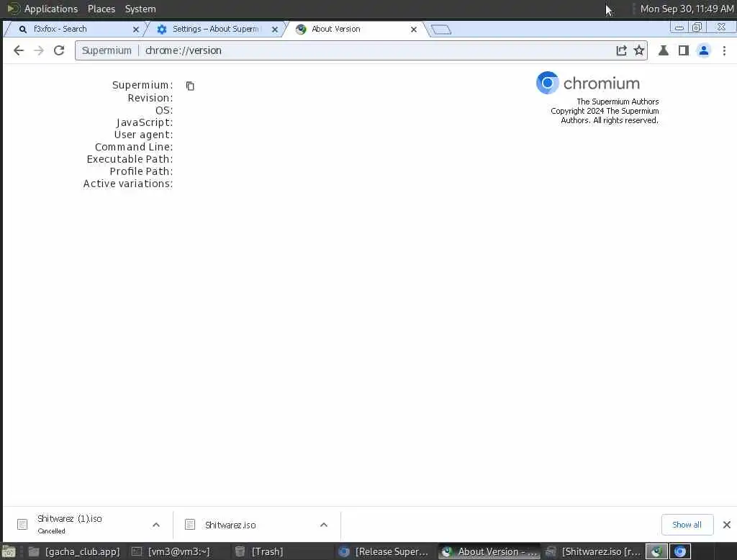Toggle the side panel icon

click(x=684, y=50)
